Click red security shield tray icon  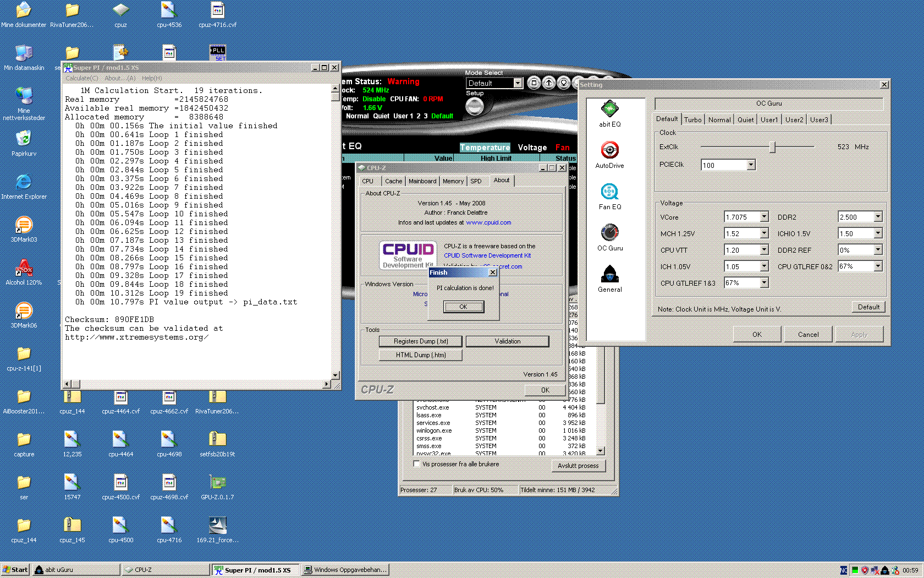pos(865,570)
